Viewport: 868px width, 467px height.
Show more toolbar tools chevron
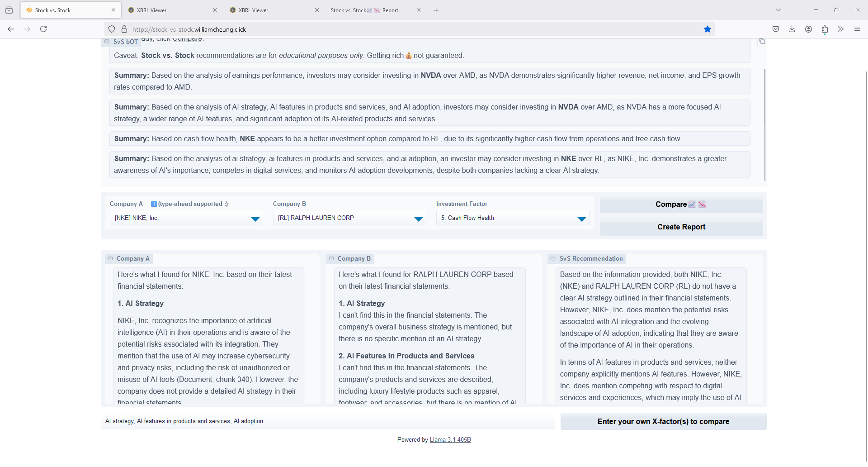[x=840, y=29]
